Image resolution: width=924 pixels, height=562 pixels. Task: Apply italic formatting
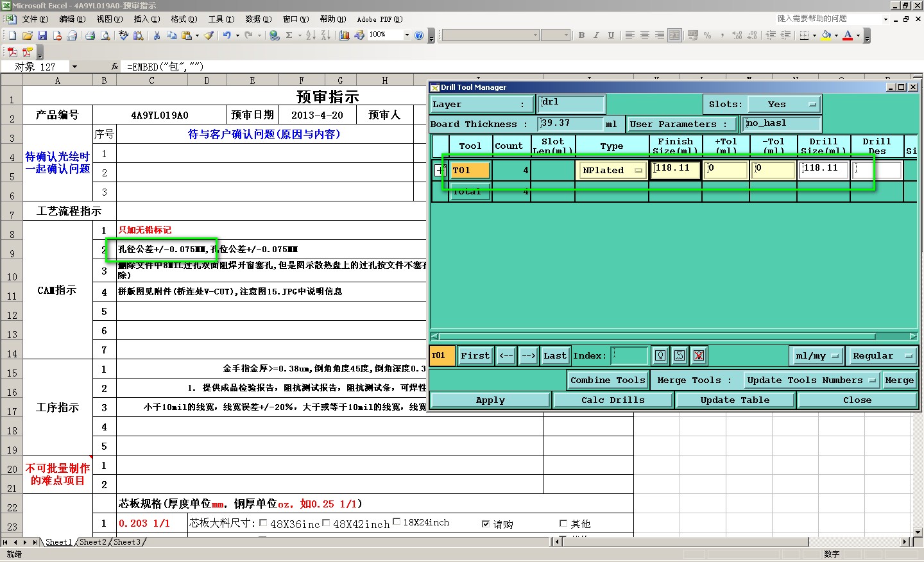[596, 35]
